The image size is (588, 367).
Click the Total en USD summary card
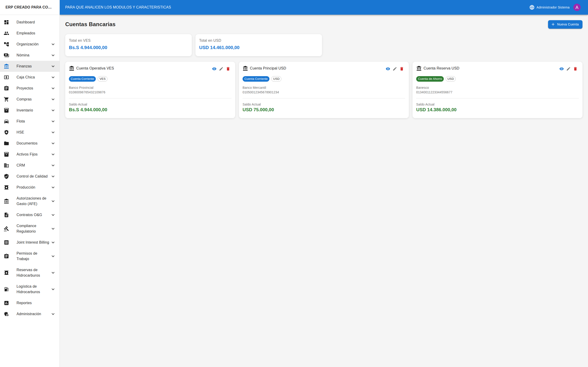[259, 45]
